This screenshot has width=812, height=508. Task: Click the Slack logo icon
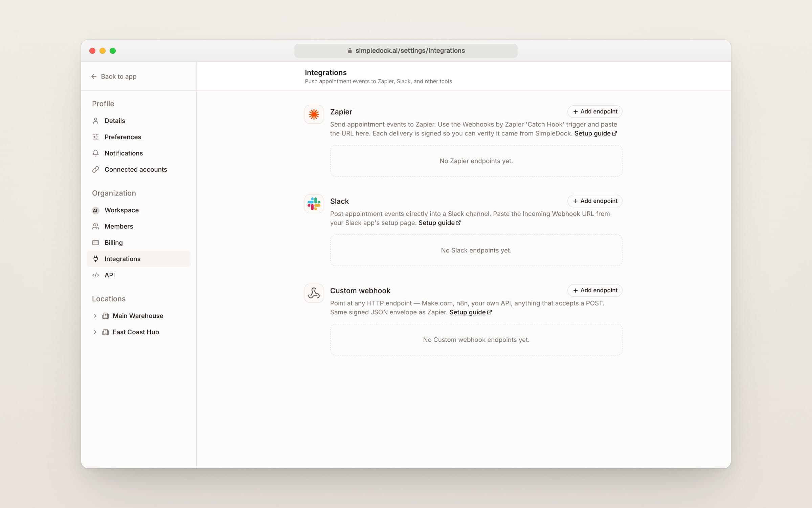point(314,204)
